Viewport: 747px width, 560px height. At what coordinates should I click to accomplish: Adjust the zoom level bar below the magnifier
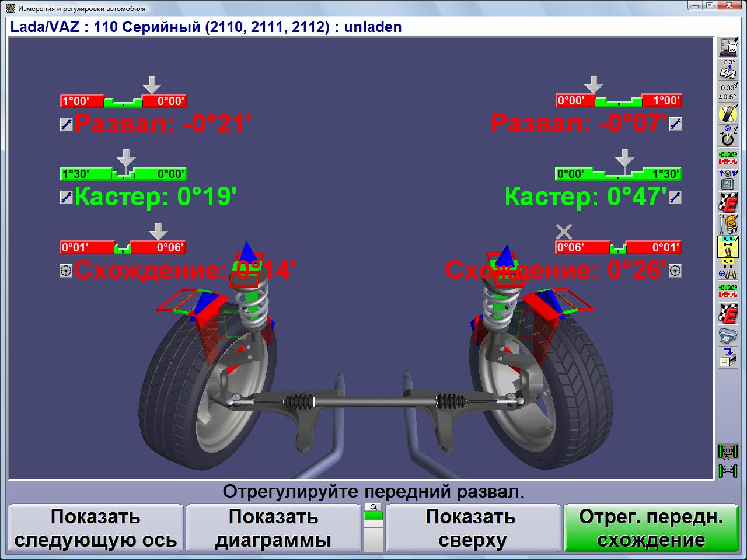click(x=373, y=531)
